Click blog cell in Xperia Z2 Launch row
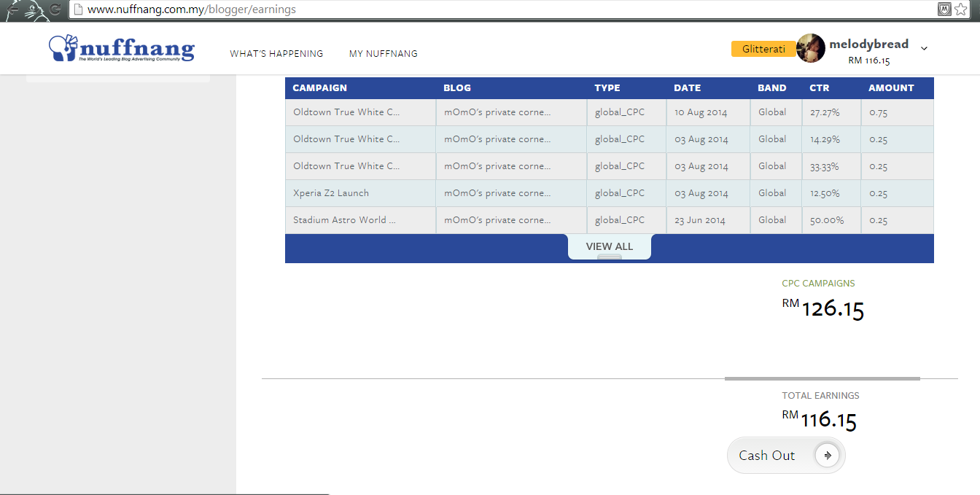The width and height of the screenshot is (980, 495). [511, 193]
